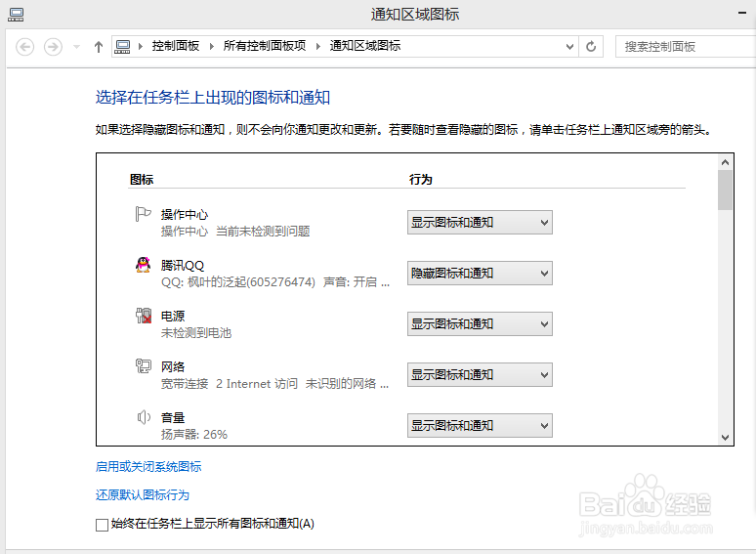The height and width of the screenshot is (554, 756).
Task: Click the computer icon in address bar
Action: 122,47
